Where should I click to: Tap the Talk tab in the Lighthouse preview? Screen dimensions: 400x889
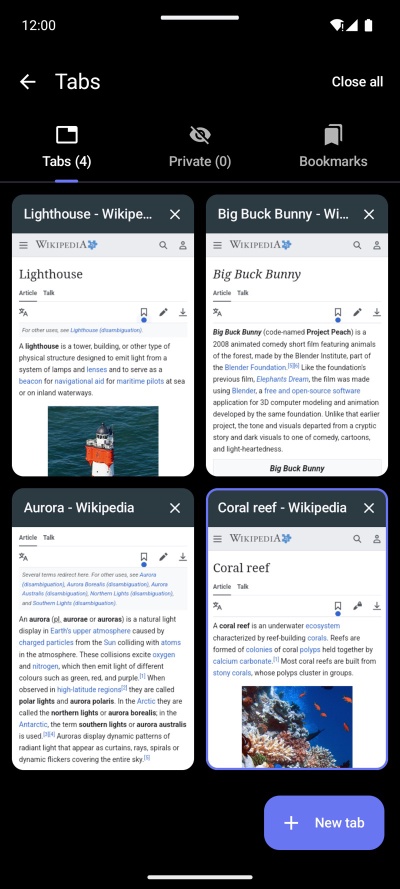(49, 293)
